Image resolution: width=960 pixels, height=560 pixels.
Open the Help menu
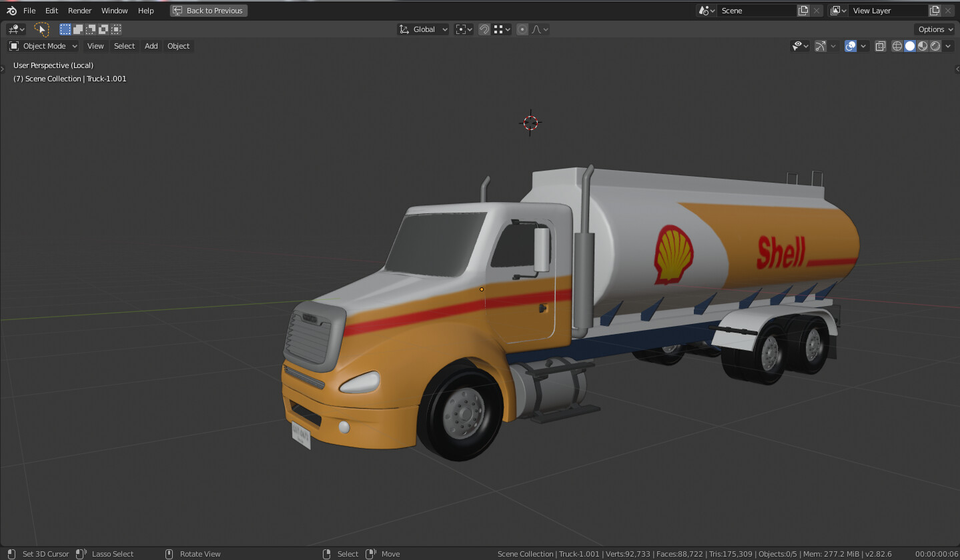click(x=145, y=11)
